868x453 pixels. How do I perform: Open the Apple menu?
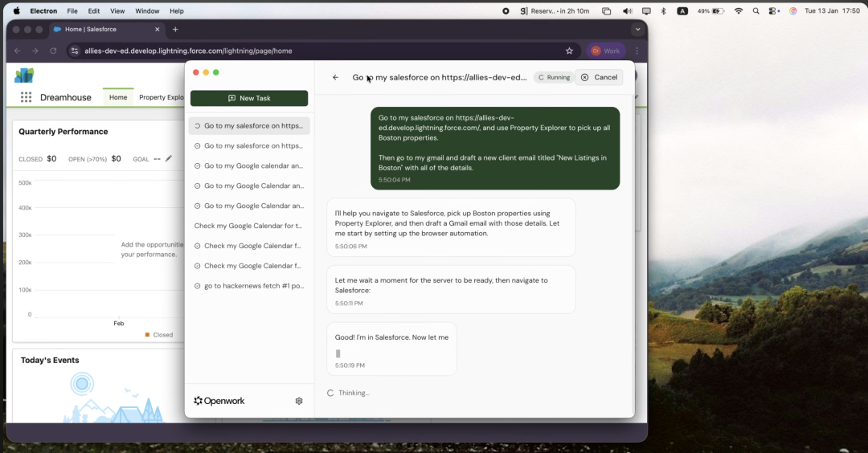coord(17,11)
